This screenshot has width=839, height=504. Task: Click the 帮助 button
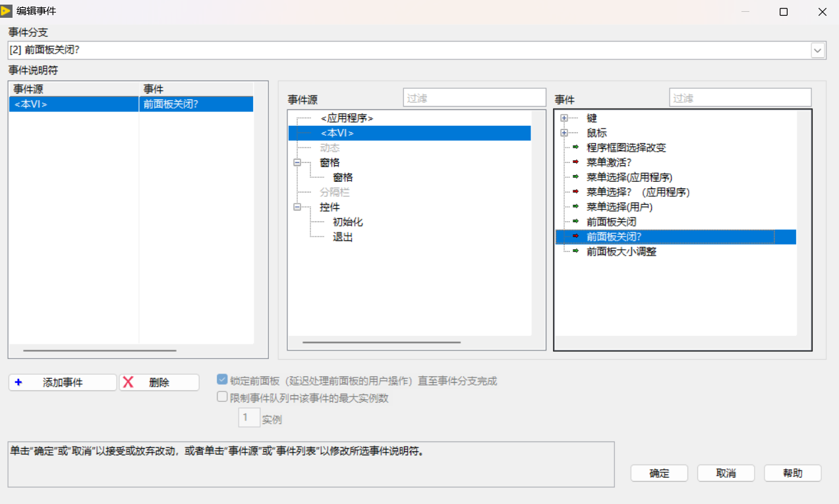tap(792, 472)
